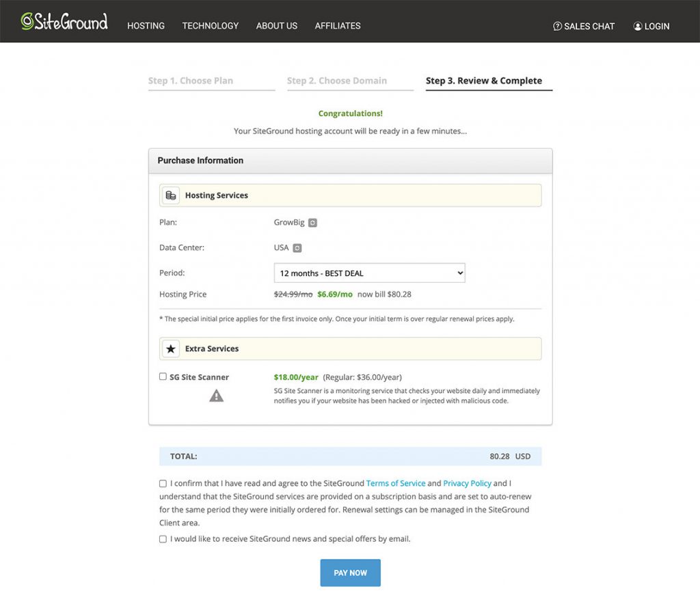Click the Extra Services star icon
The width and height of the screenshot is (700, 602).
tap(171, 348)
